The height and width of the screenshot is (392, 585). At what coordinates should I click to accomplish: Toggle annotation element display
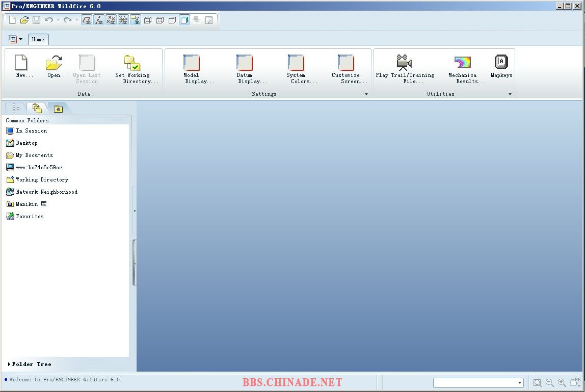coord(136,20)
